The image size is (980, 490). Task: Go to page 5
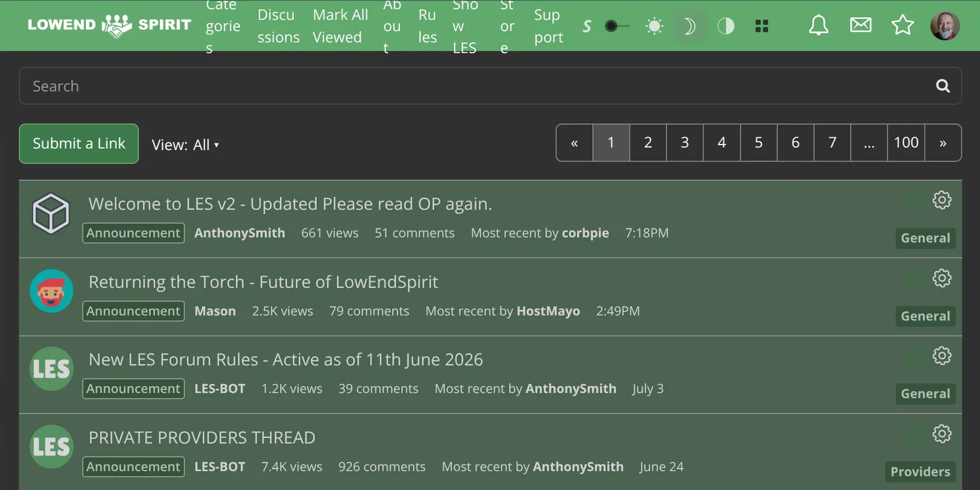click(759, 143)
